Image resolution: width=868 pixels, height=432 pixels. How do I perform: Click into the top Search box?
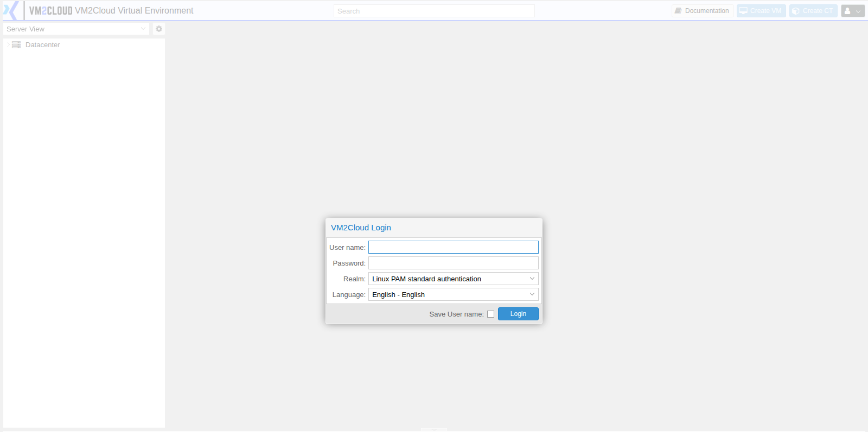click(x=434, y=11)
